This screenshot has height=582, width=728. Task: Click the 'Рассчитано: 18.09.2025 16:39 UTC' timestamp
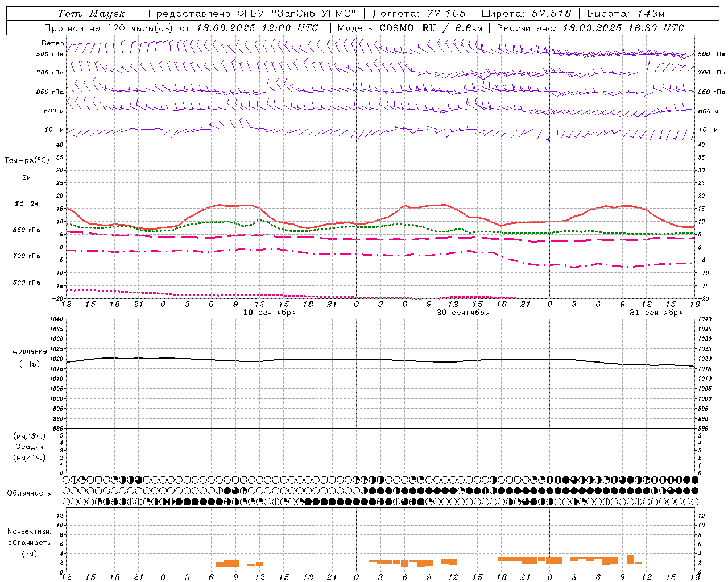[590, 28]
